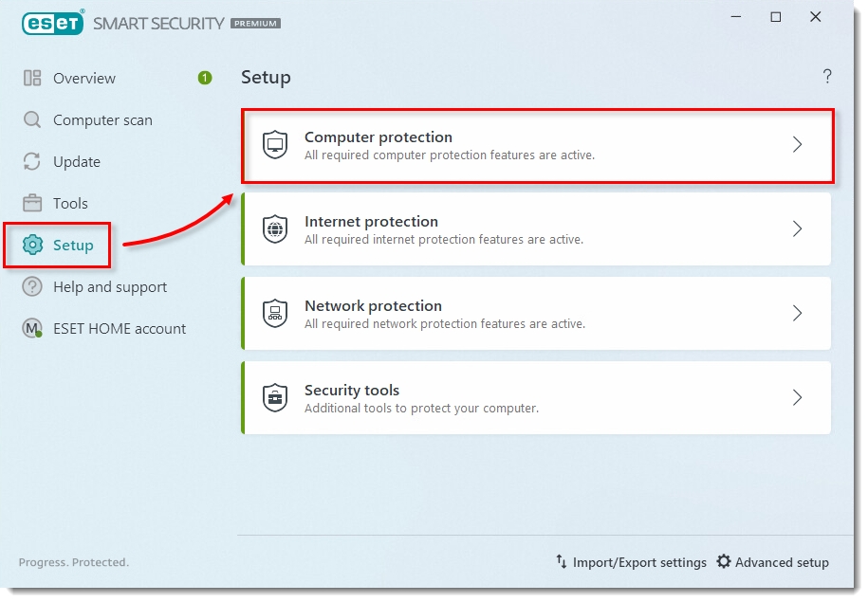Click the ESET HOME account avatar icon
The width and height of the screenshot is (868, 602).
[32, 329]
